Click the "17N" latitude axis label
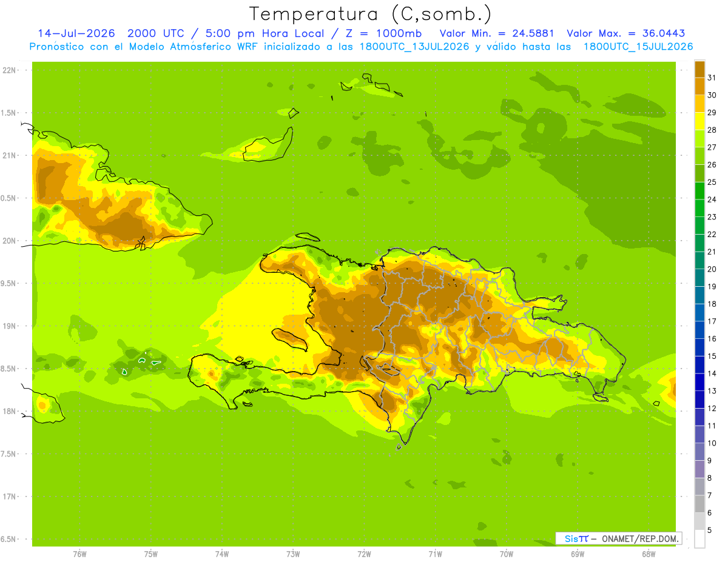The image size is (728, 562). (x=8, y=497)
